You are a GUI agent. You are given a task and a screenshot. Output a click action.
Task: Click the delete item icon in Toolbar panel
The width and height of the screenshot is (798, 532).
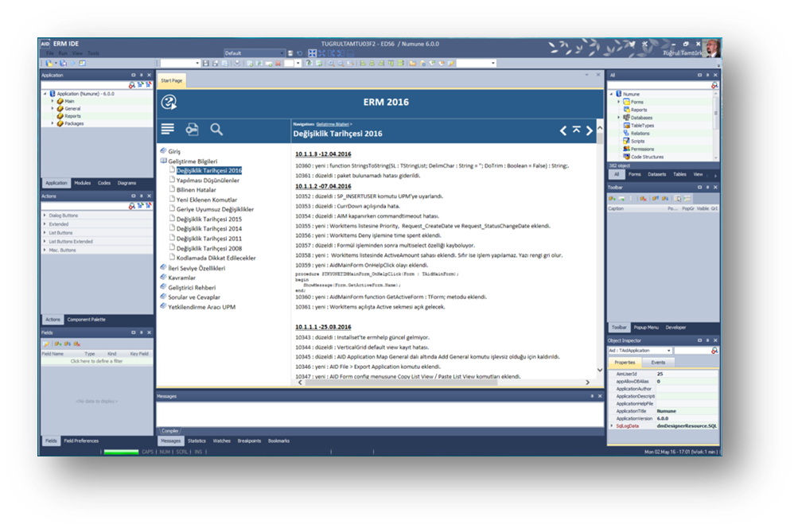click(643, 198)
